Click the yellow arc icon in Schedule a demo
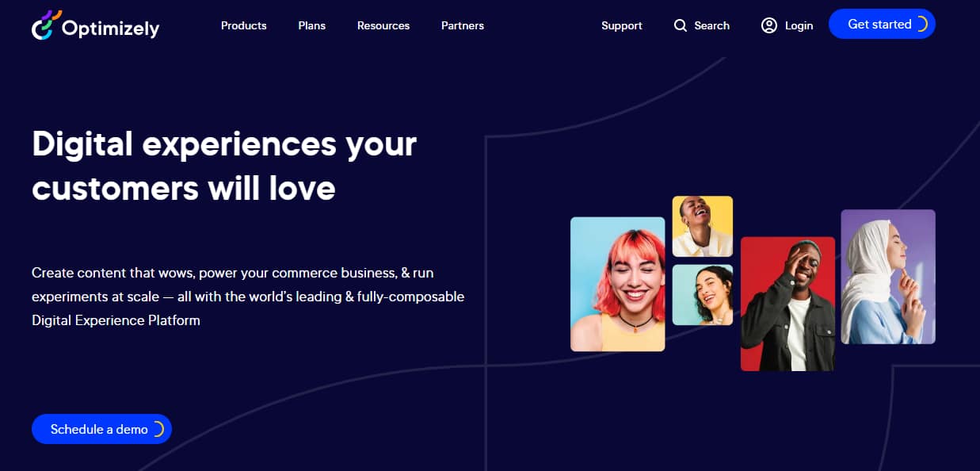 158,429
